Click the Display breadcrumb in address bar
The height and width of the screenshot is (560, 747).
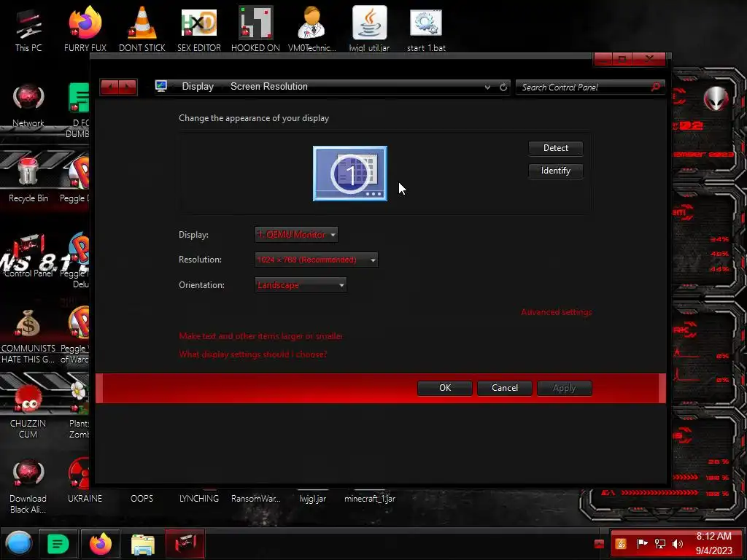198,87
